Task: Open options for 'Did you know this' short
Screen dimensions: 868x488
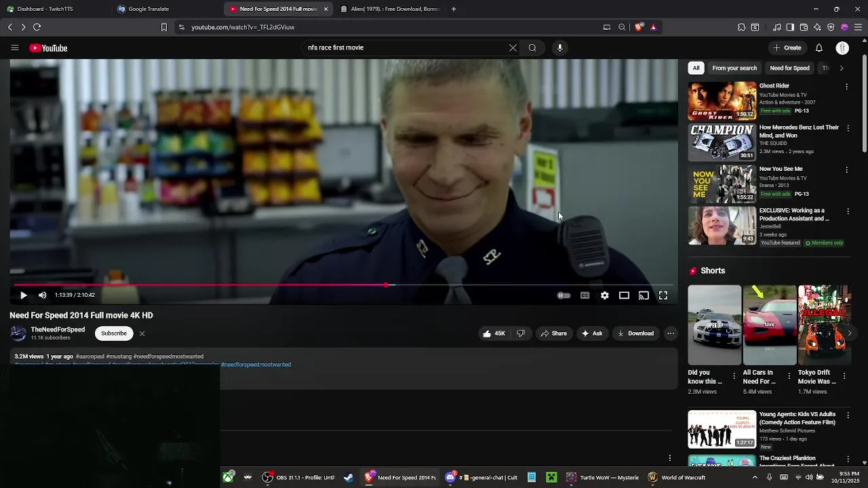Action: pyautogui.click(x=734, y=375)
